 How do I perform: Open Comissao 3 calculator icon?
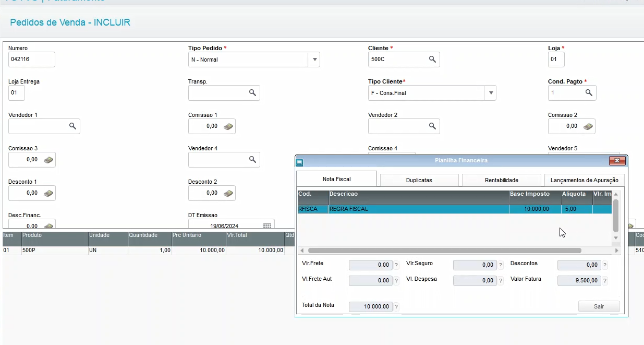click(x=48, y=160)
